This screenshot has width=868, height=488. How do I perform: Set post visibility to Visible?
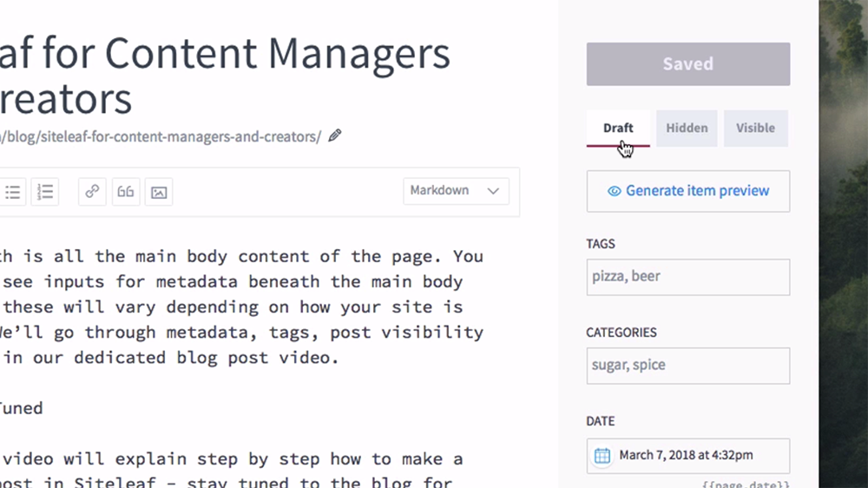coord(756,129)
